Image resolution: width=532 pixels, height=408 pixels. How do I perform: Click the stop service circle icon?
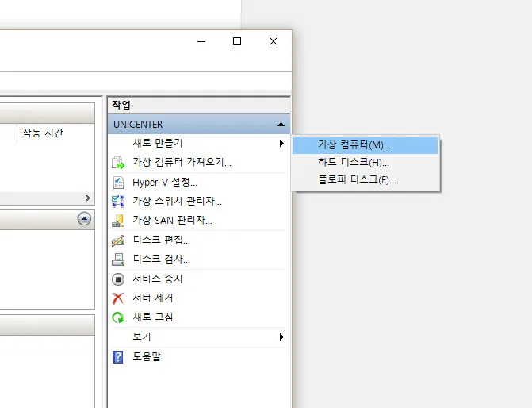point(118,279)
